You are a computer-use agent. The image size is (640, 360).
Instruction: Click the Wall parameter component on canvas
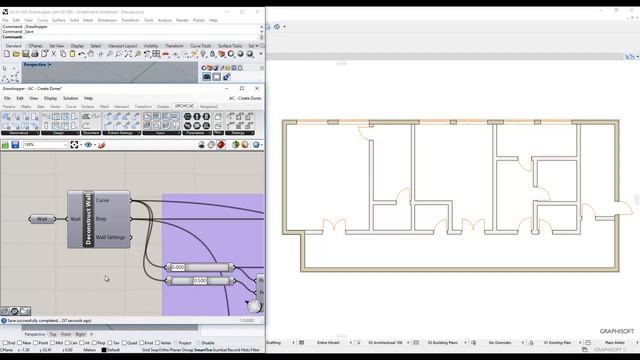click(x=42, y=219)
